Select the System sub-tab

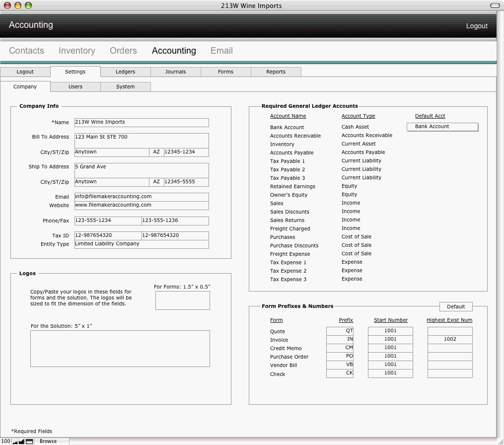pyautogui.click(x=125, y=86)
